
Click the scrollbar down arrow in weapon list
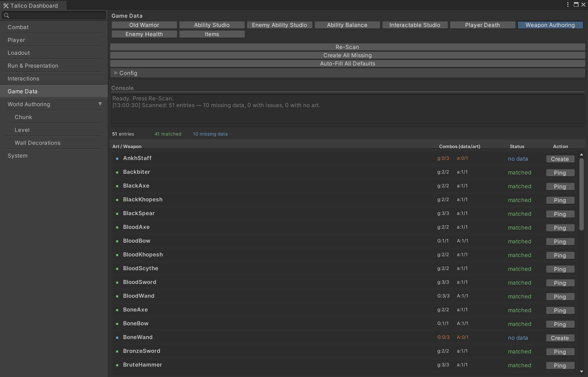581,371
